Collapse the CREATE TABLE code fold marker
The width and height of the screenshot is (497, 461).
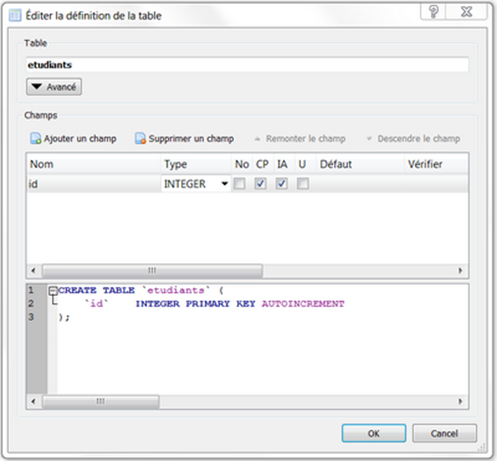coord(53,291)
